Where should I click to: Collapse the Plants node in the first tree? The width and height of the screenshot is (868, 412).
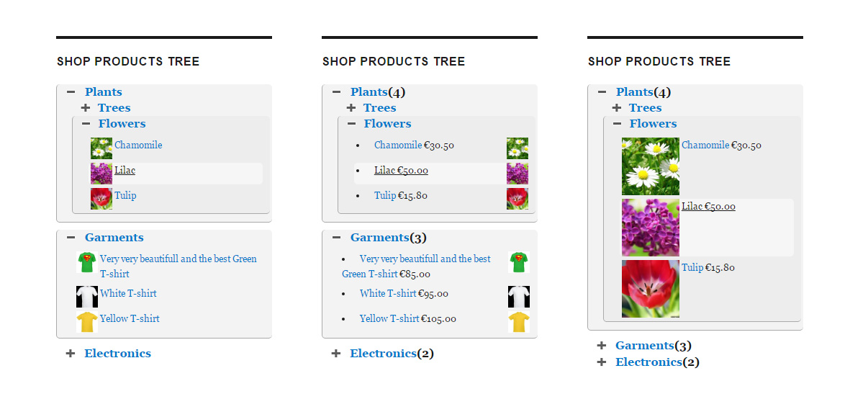[71, 92]
